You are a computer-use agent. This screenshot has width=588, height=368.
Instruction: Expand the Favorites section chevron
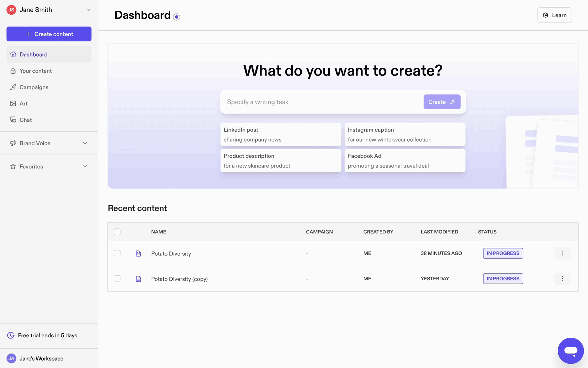pyautogui.click(x=85, y=167)
